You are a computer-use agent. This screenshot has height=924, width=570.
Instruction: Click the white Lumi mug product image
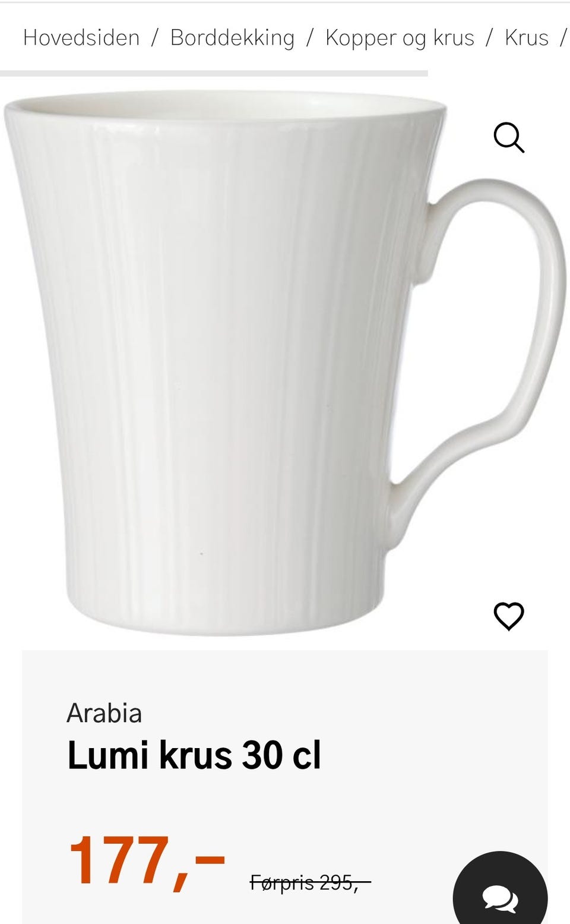285,362
